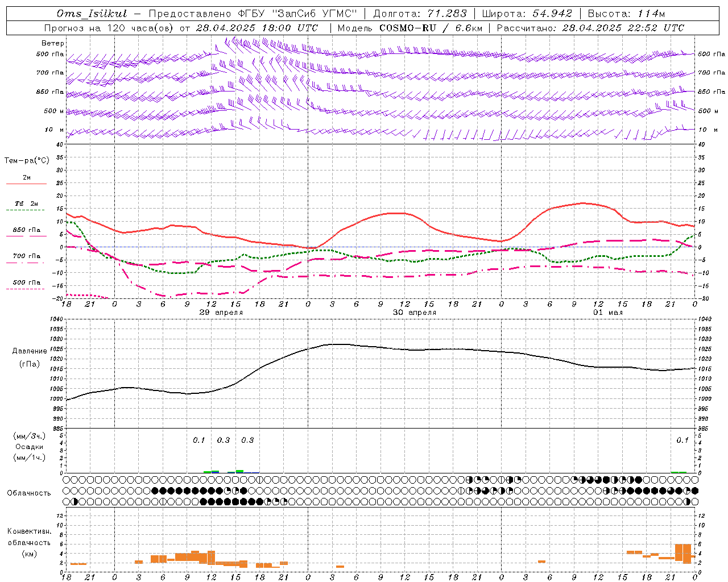Click the 29 апреля date label
Viewport: 728px width, 582px height.
coord(221,313)
